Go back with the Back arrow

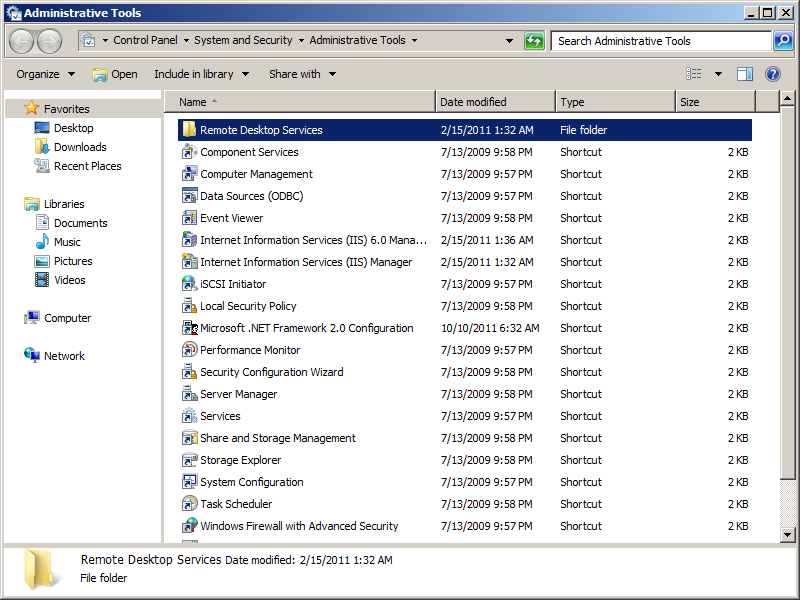tap(21, 41)
